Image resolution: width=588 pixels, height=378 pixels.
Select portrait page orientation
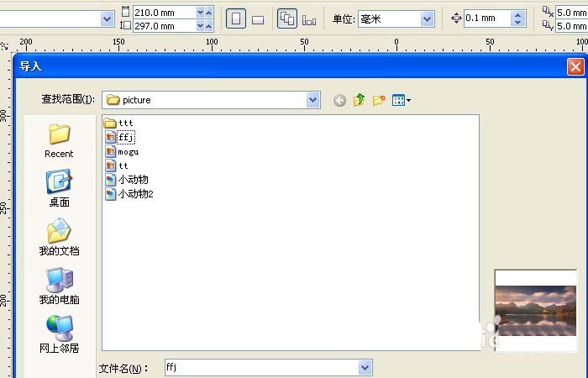236,18
